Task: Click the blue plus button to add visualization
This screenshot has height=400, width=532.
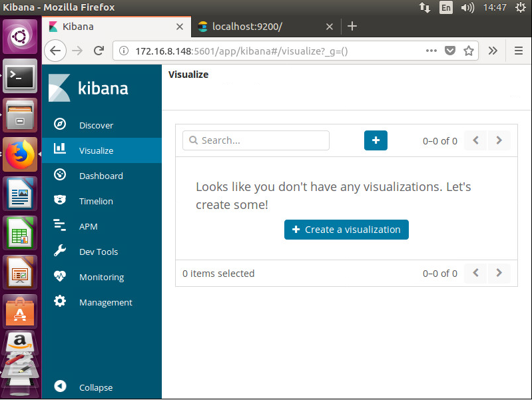Action: 376,140
